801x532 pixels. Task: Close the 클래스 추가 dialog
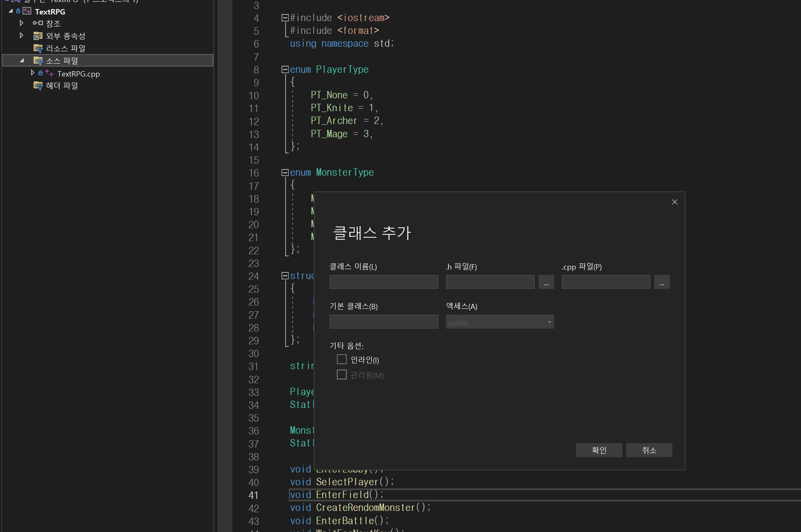675,202
